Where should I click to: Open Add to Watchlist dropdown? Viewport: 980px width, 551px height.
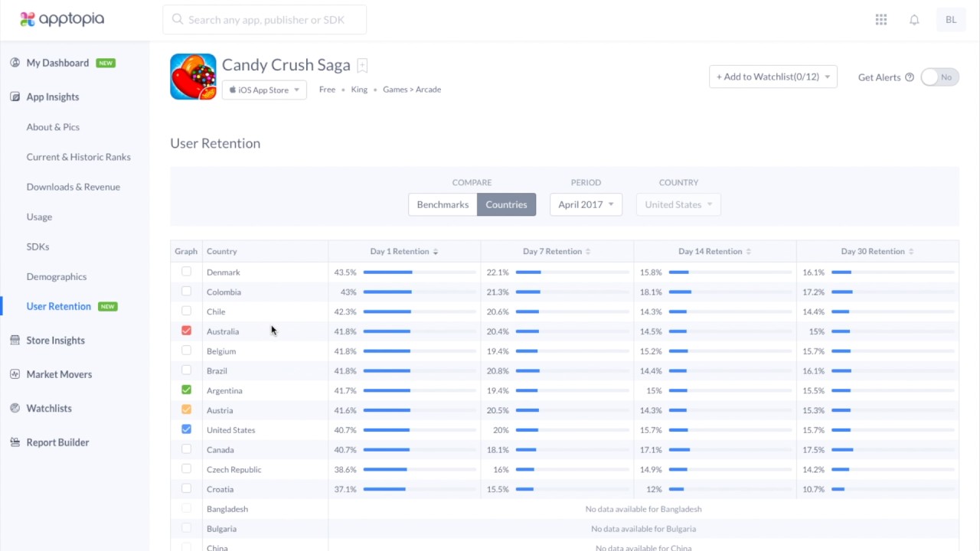click(773, 77)
